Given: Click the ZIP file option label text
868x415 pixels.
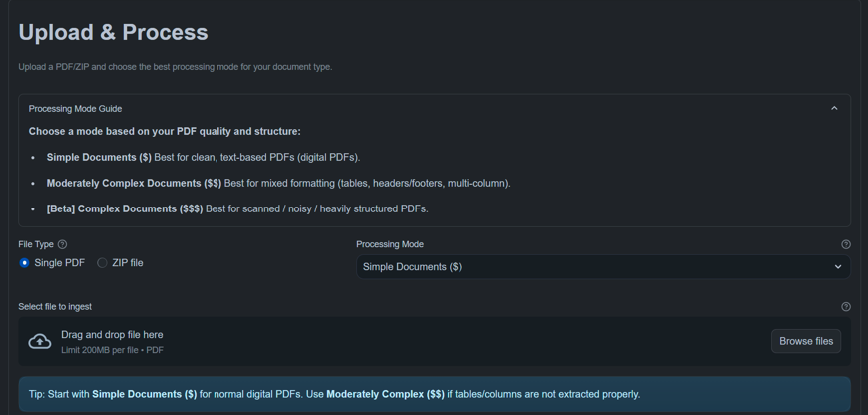Looking at the screenshot, I should tap(127, 263).
